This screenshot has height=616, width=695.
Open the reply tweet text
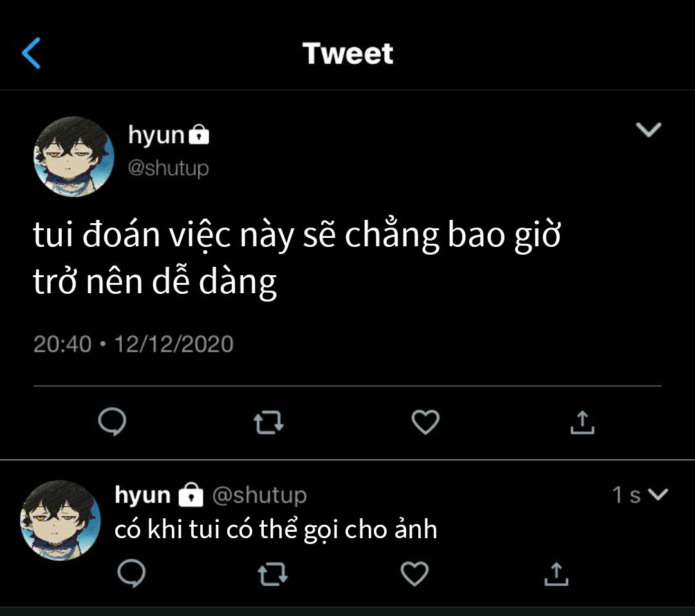275,529
